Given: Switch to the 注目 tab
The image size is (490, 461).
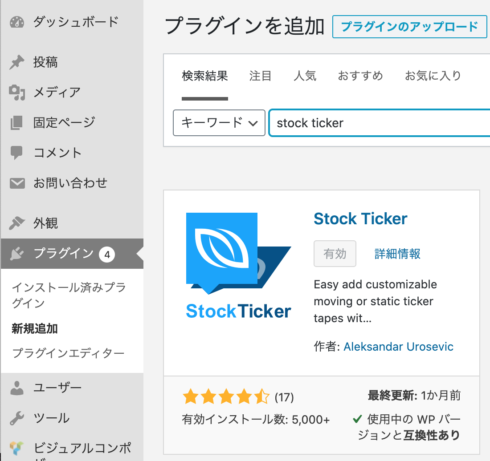Looking at the screenshot, I should pyautogui.click(x=260, y=76).
